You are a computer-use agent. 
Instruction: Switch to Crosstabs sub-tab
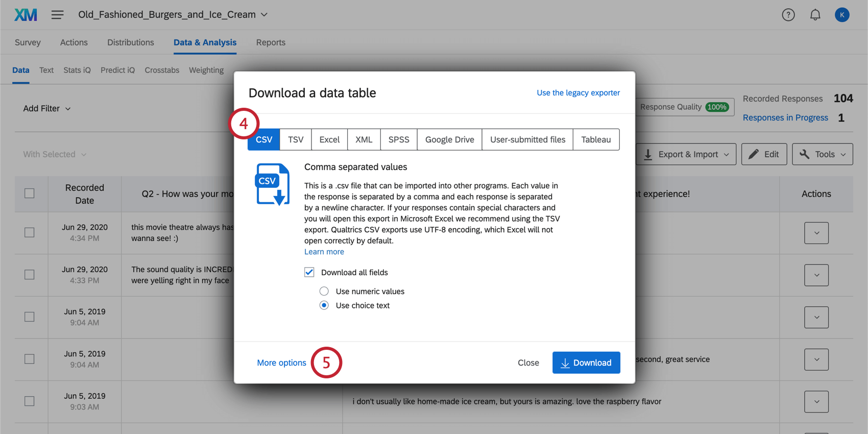(x=162, y=70)
